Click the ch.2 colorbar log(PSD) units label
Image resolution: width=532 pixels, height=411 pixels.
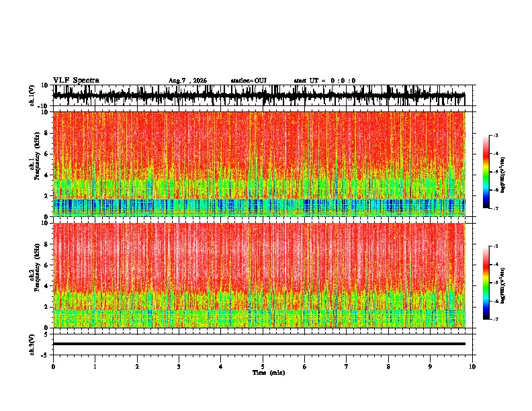coord(503,286)
